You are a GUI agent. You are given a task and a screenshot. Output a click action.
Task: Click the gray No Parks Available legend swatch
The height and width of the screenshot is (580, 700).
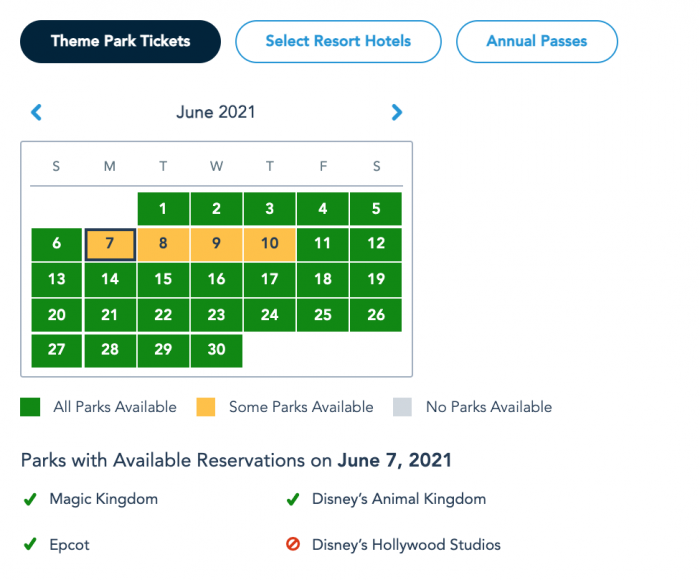click(402, 407)
